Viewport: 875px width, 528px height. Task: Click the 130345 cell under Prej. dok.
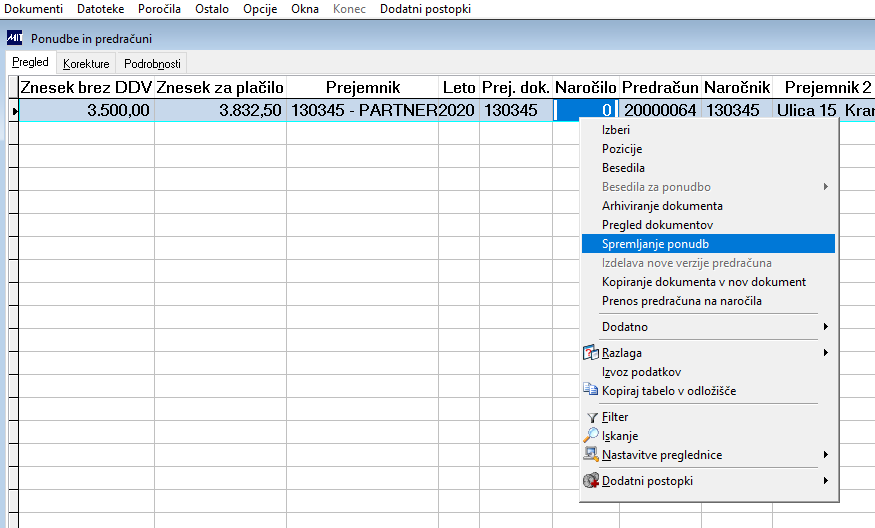coord(516,111)
